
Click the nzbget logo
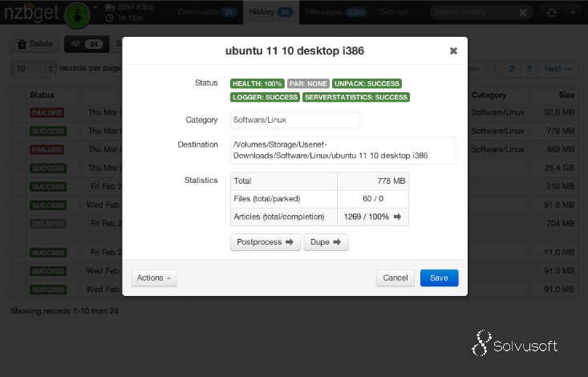(31, 12)
